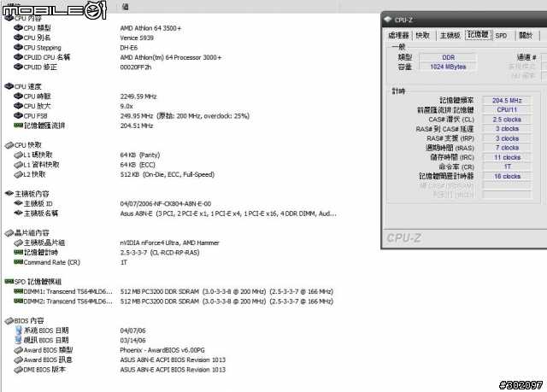Click the 7 clocks tRAS field
The height and width of the screenshot is (392, 547).
tap(507, 148)
